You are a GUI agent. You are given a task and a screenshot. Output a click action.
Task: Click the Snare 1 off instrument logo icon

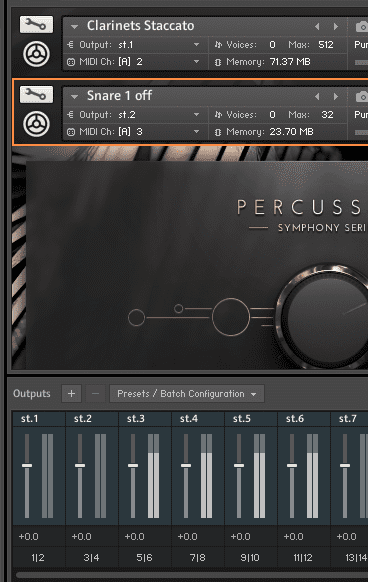[36, 124]
